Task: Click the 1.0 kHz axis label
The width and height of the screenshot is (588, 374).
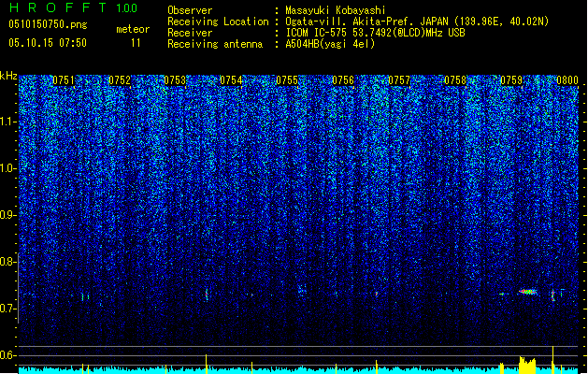Action: pyautogui.click(x=8, y=168)
